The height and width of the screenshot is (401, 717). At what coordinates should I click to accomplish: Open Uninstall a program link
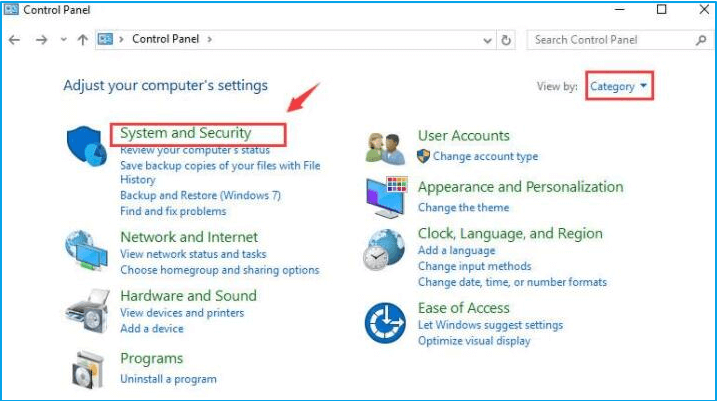click(168, 379)
